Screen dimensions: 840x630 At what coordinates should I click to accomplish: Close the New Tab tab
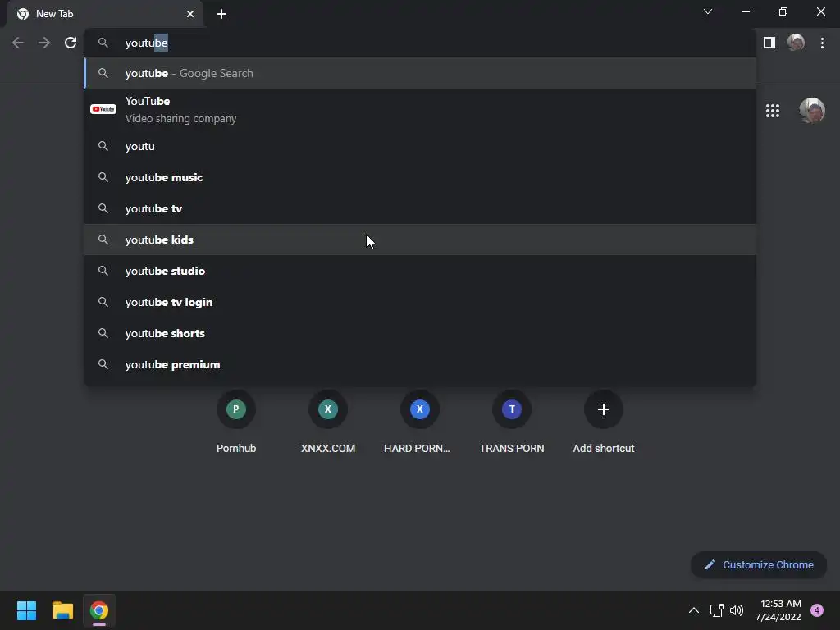click(190, 14)
